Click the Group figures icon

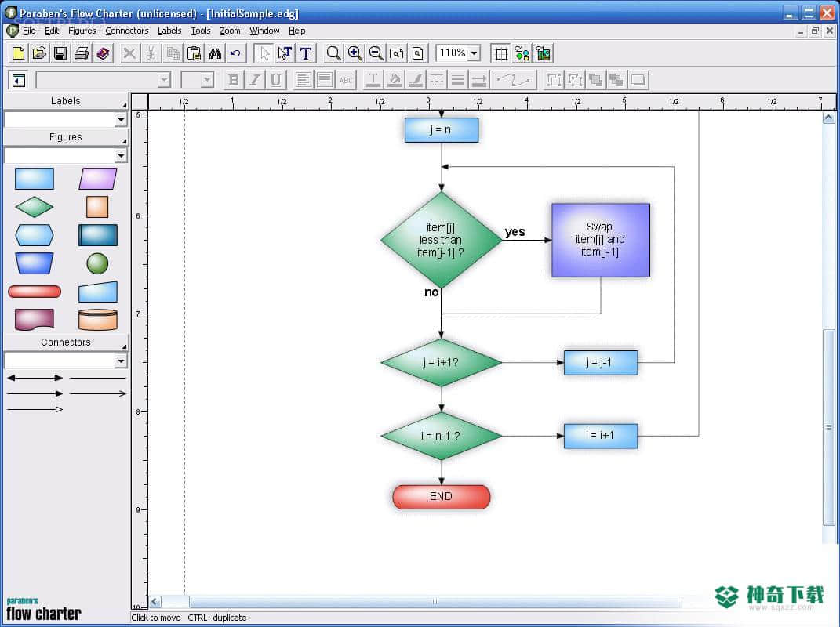(554, 80)
